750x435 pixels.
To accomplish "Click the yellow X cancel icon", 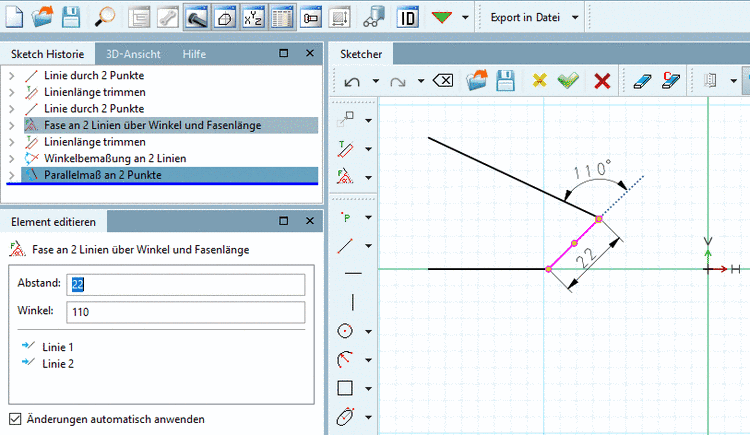I will click(x=540, y=80).
